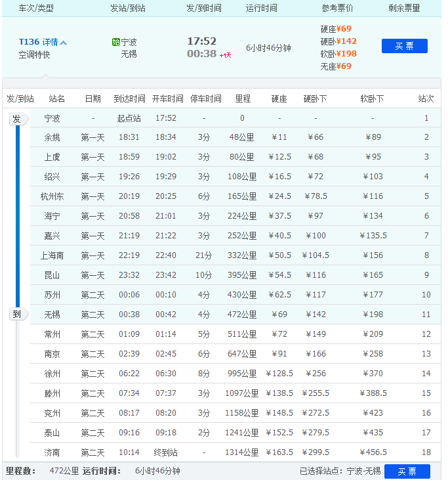The width and height of the screenshot is (448, 480).
Task: Click the 软卧下 header in the stop table
Action: point(372,98)
